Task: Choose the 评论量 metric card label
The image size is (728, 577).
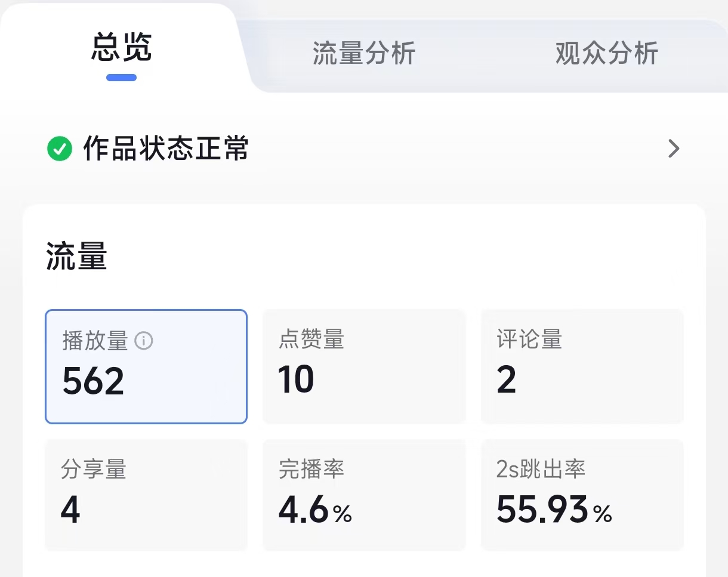Action: pyautogui.click(x=529, y=340)
